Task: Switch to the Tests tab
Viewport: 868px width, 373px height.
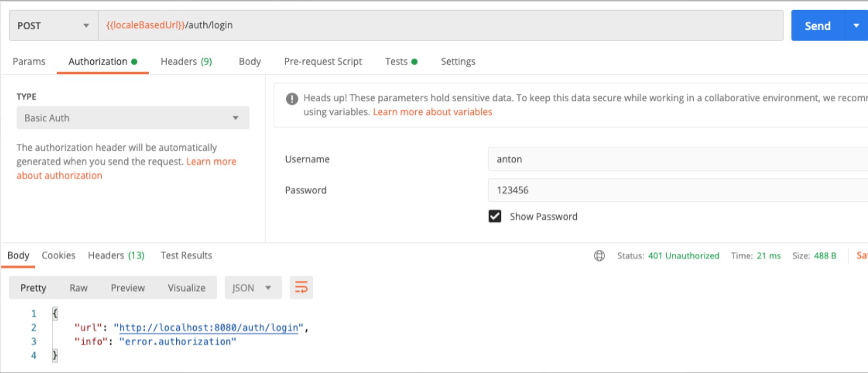Action: (x=397, y=61)
